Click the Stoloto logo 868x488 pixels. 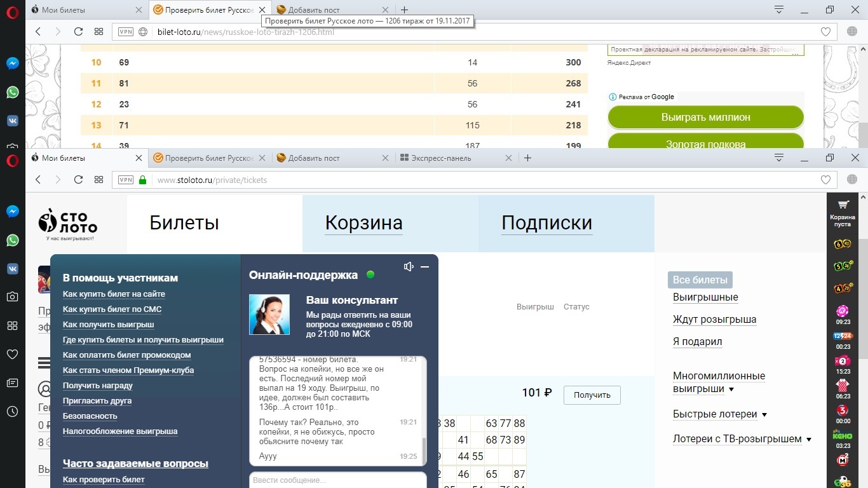[x=68, y=223]
